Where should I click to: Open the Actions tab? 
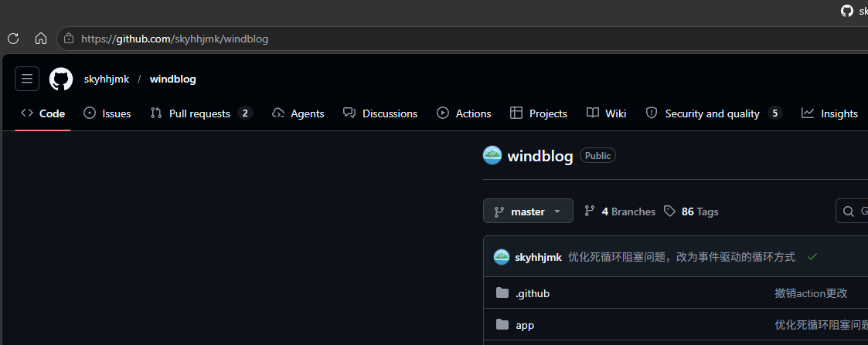click(x=464, y=113)
